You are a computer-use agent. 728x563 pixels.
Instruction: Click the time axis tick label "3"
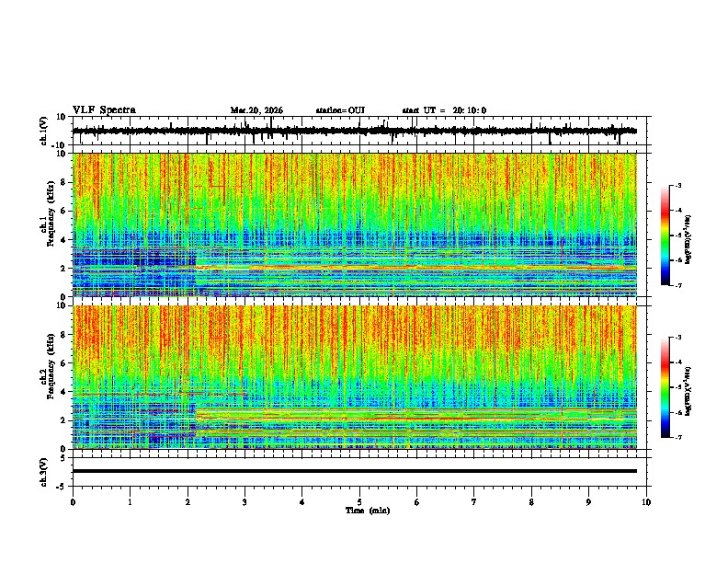tap(245, 502)
